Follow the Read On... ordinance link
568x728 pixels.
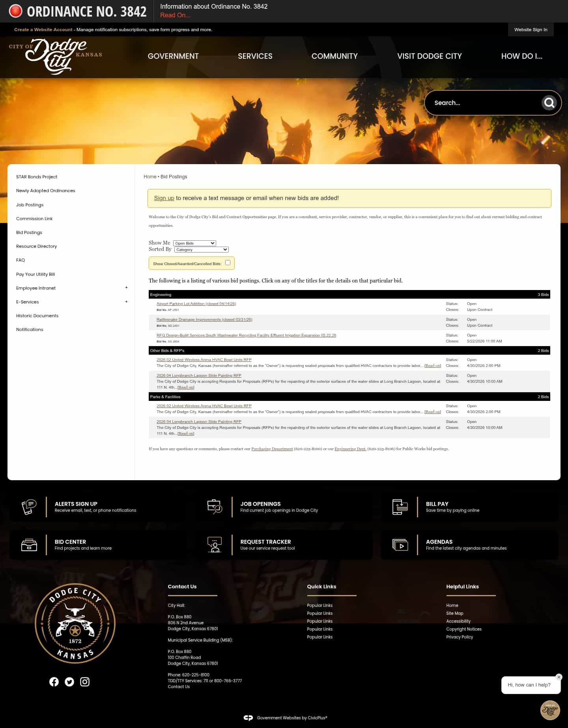176,15
